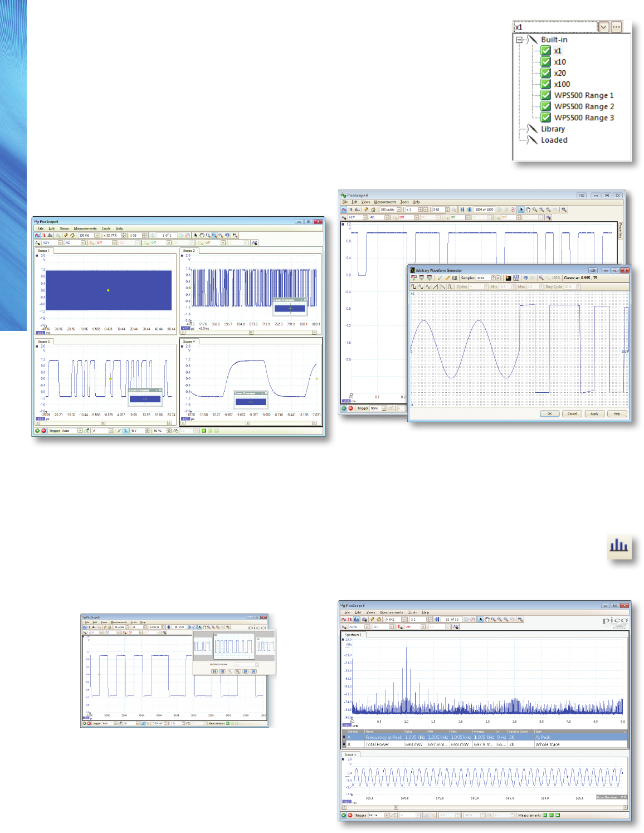This screenshot has width=644, height=833.
Task: Pick the hand tool in four-scope PicoScope window
Action: pyautogui.click(x=202, y=235)
